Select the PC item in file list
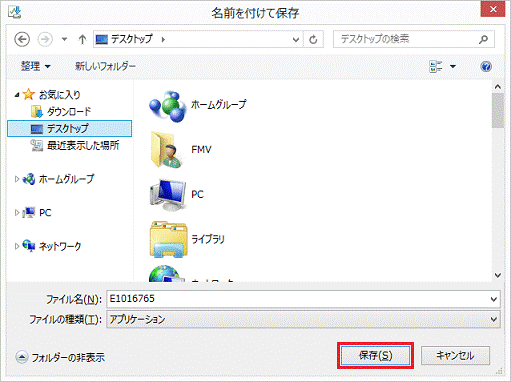The image size is (511, 382). (x=177, y=195)
